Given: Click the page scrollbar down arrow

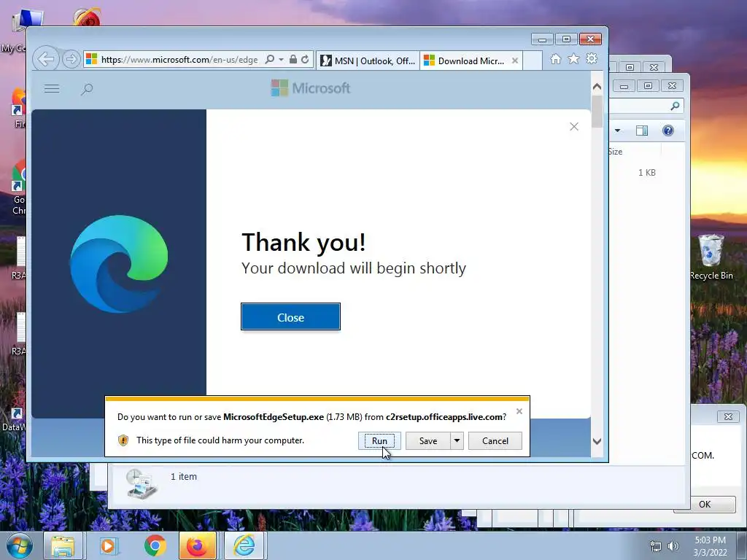Looking at the screenshot, I should click(597, 441).
